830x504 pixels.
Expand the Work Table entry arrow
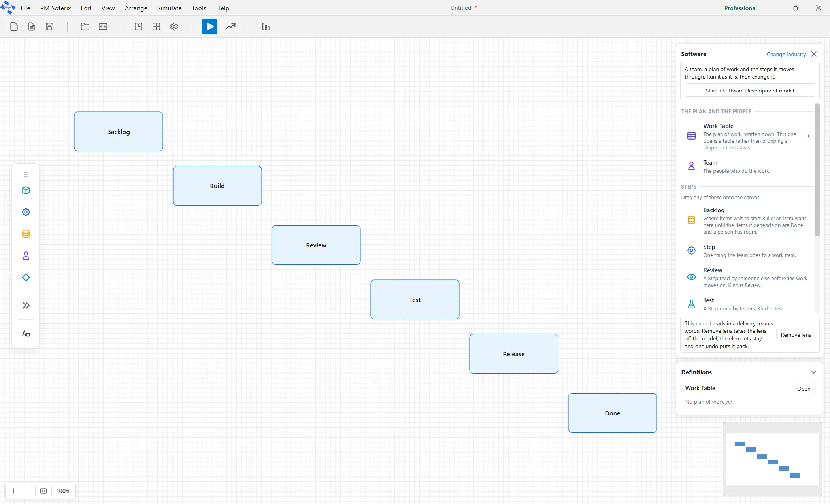(809, 136)
